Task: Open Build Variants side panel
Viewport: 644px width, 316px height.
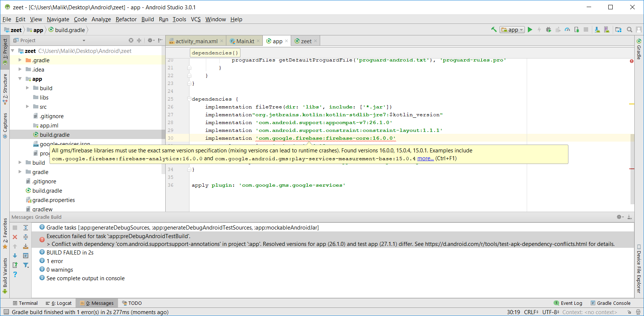Action: (5, 275)
